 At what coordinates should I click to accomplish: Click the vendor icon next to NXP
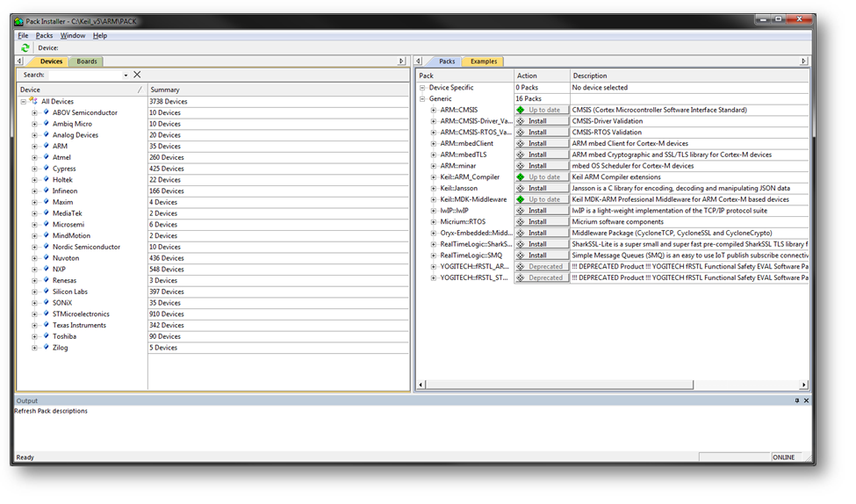pos(46,270)
